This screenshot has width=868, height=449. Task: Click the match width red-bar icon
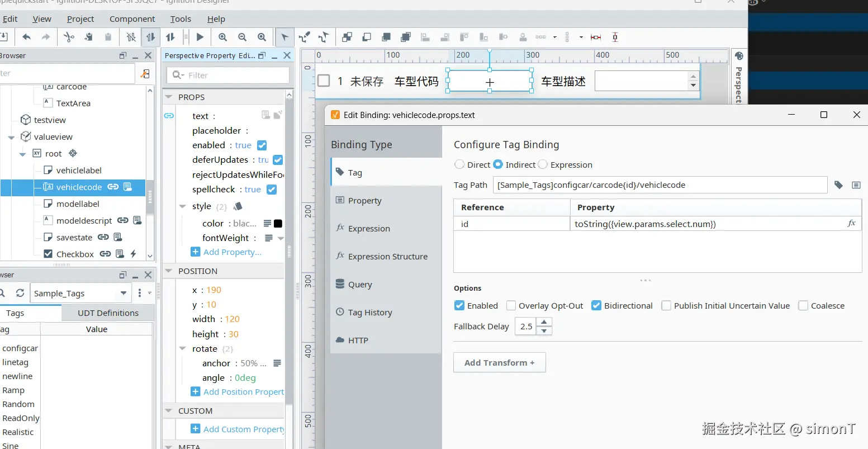(x=596, y=37)
